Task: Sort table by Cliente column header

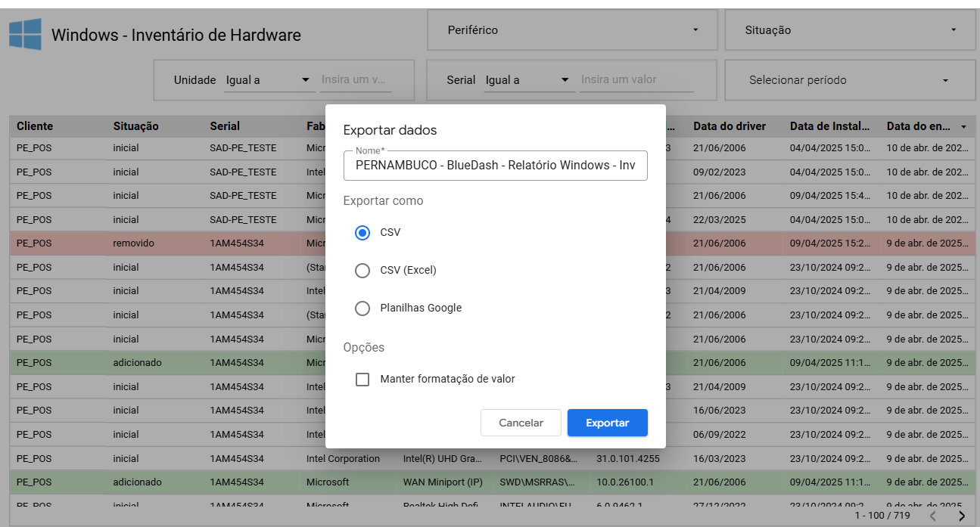Action: 35,126
